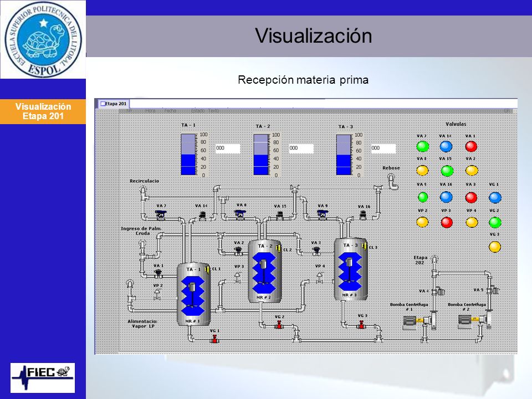Toggle the yellow VG 3 indicator light

(x=495, y=247)
